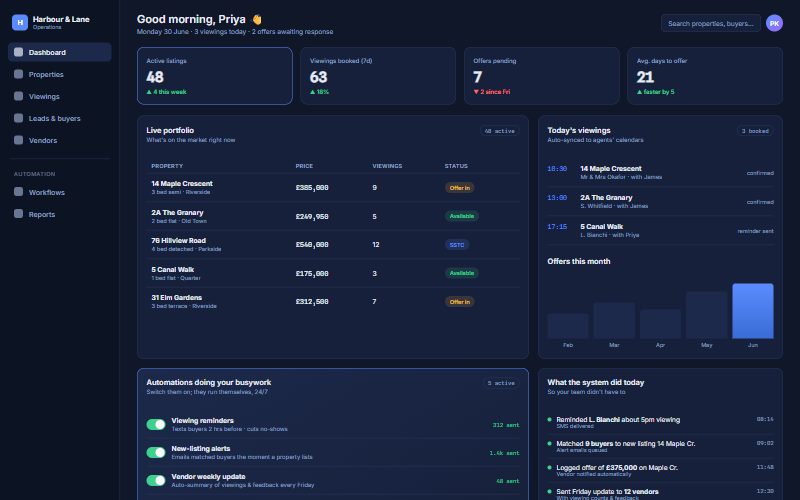Open Reports under Automation
This screenshot has height=500, width=800.
(x=60, y=214)
